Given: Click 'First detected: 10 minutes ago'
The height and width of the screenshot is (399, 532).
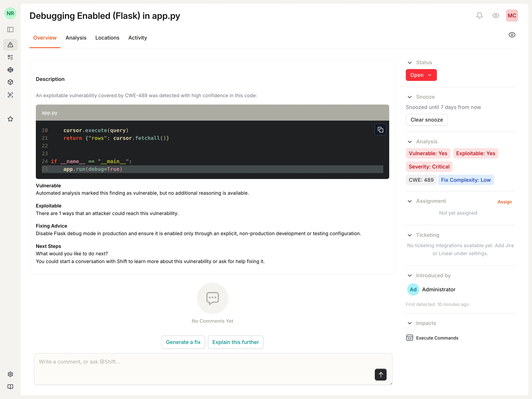Looking at the screenshot, I should (437, 304).
